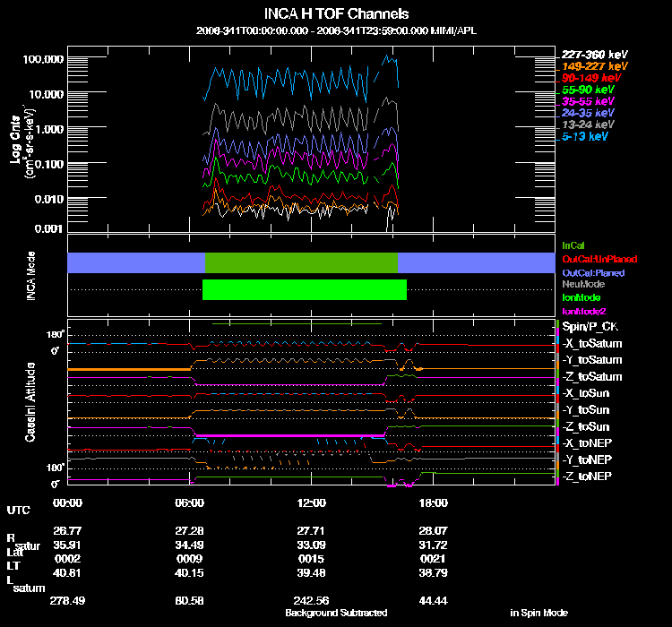672x627 pixels.
Task: Click the Lat value '35.91'
Action: [x=67, y=545]
